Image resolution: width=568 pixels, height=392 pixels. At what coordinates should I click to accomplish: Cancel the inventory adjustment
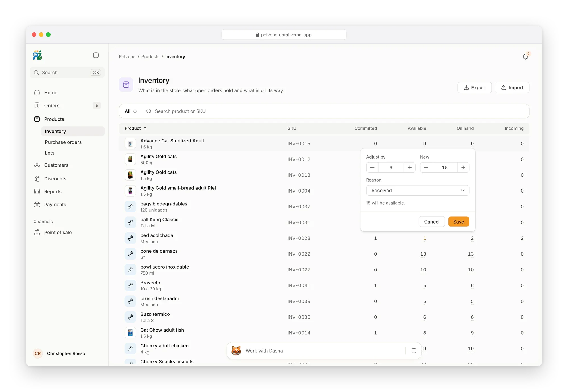(432, 222)
